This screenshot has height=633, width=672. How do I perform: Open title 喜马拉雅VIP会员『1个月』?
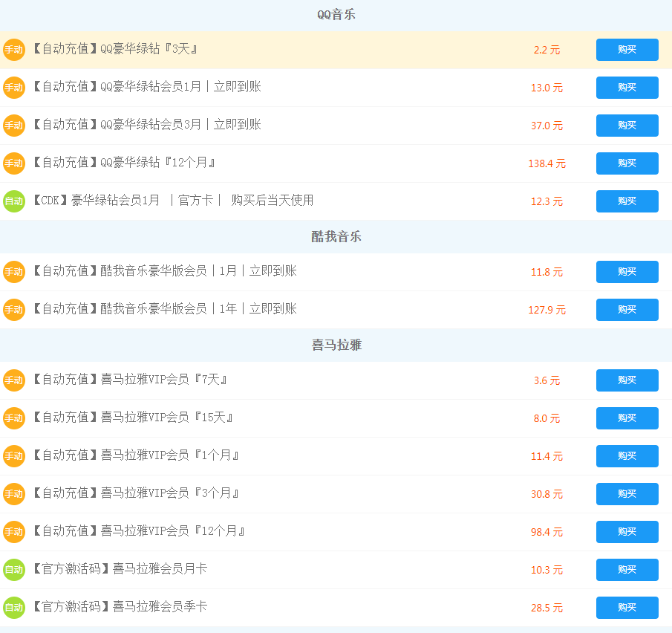pos(137,455)
